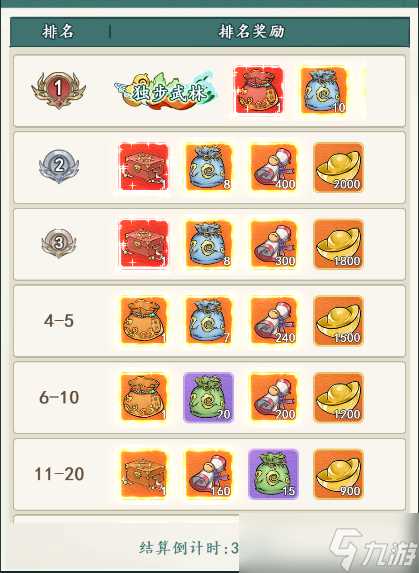Tap the 独步武林 title reward
419x573 pixels.
click(x=166, y=91)
